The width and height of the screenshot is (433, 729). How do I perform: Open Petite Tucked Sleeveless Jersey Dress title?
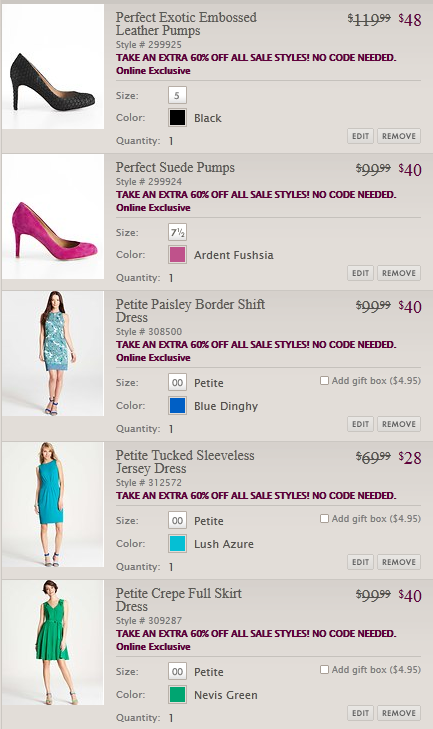pyautogui.click(x=185, y=462)
